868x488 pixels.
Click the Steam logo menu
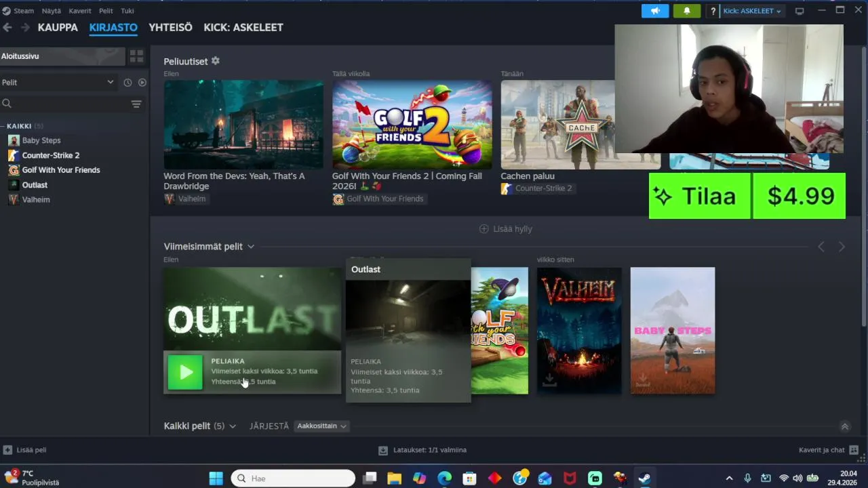(6, 11)
